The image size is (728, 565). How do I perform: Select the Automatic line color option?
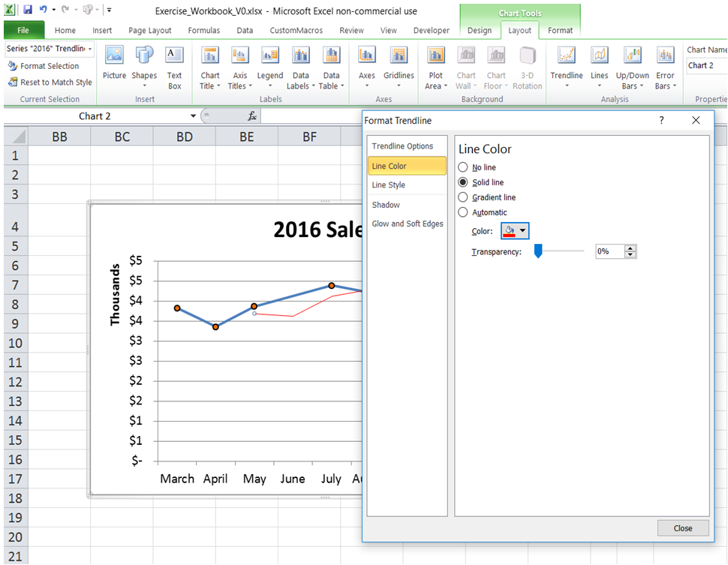[463, 212]
